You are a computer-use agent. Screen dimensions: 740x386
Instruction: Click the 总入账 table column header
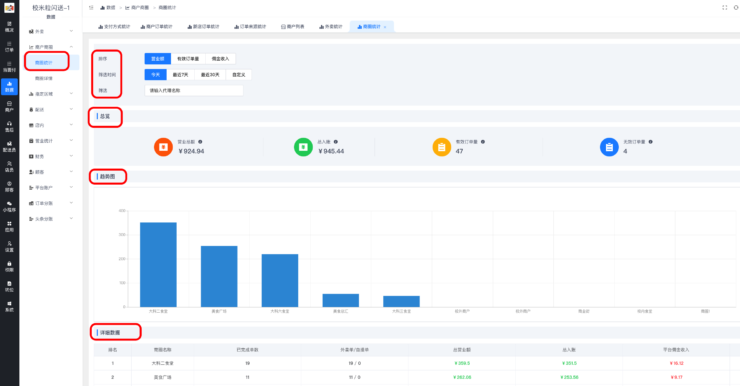[569, 350]
